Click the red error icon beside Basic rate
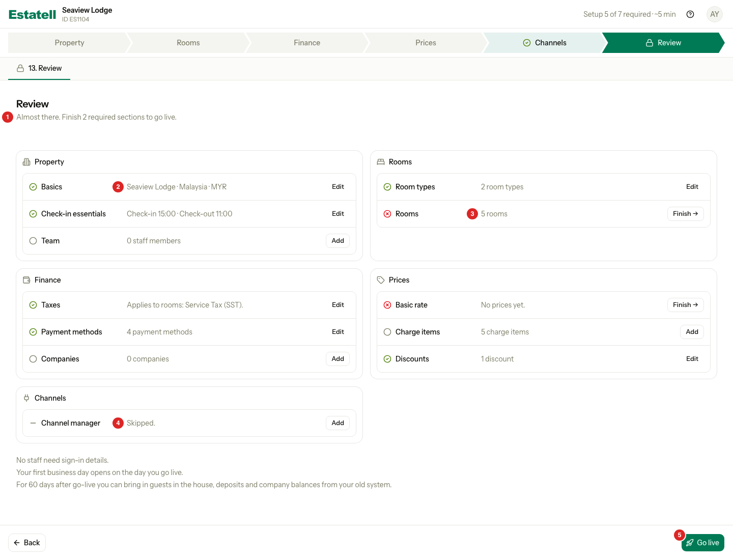This screenshot has height=560, width=733. (387, 305)
